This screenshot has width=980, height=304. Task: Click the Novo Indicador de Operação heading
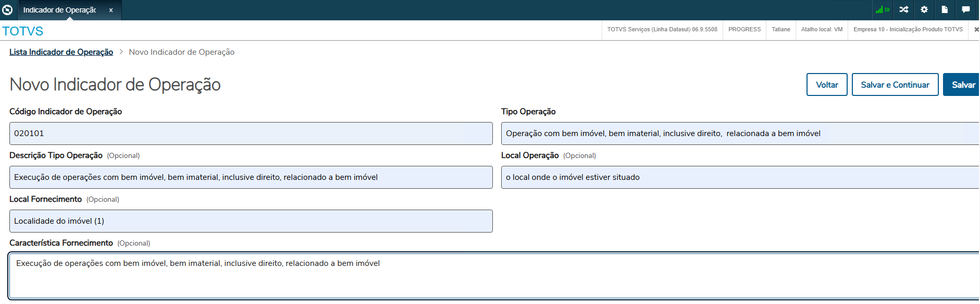tap(115, 84)
